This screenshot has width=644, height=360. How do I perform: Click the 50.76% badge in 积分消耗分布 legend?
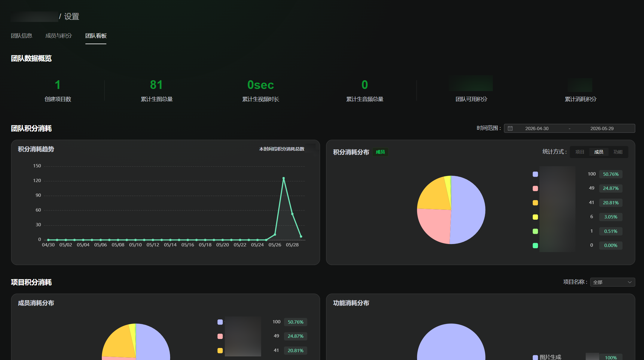(611, 174)
